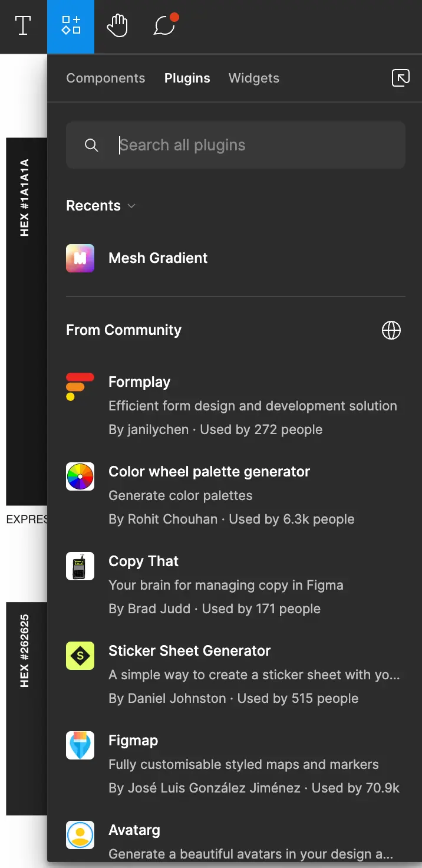Click the search all plugins field
Viewport: 422px width, 868px height.
pyautogui.click(x=235, y=144)
